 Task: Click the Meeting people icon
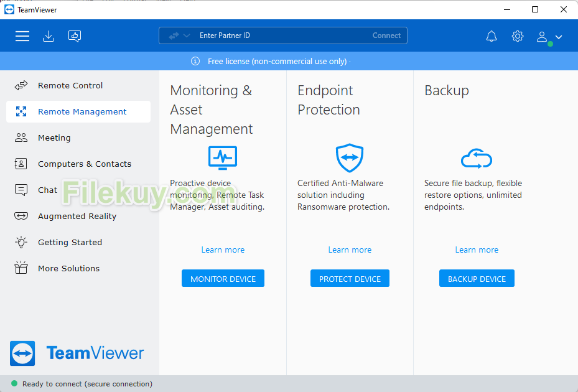tap(21, 138)
